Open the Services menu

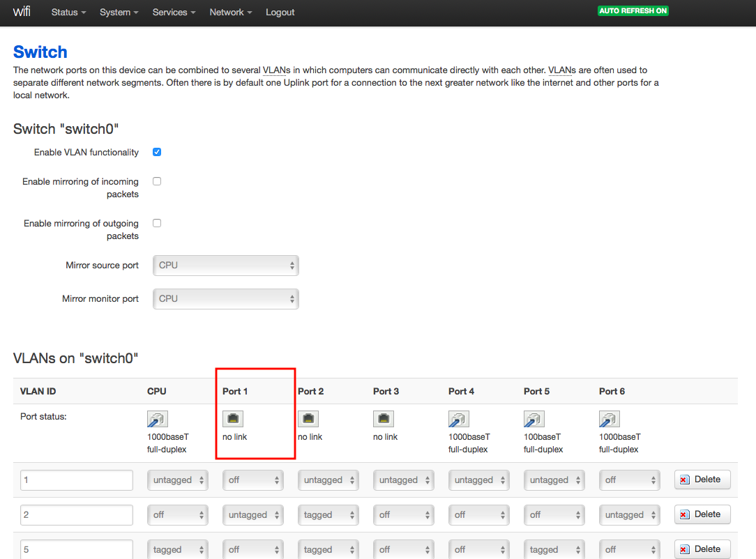click(x=174, y=13)
